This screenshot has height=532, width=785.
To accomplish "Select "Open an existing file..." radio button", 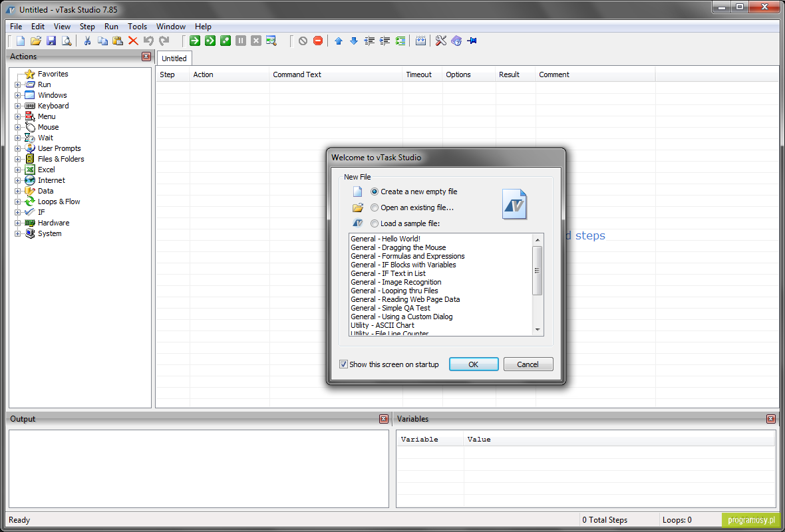I will click(375, 207).
